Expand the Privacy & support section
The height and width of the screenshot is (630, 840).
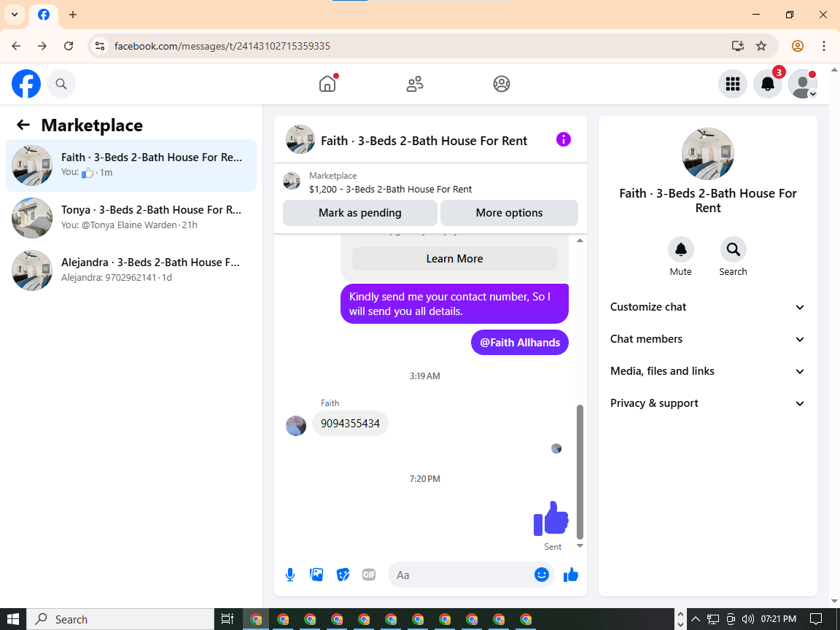coord(708,403)
